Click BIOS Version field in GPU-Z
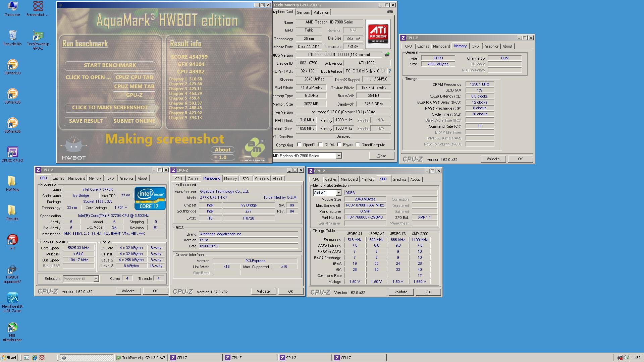 pos(339,55)
